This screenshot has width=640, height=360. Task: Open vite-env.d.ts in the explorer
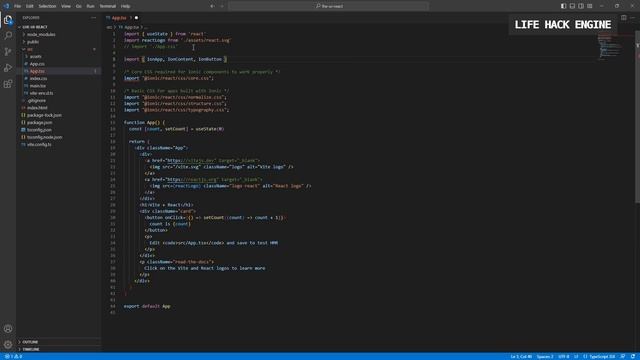click(41, 93)
